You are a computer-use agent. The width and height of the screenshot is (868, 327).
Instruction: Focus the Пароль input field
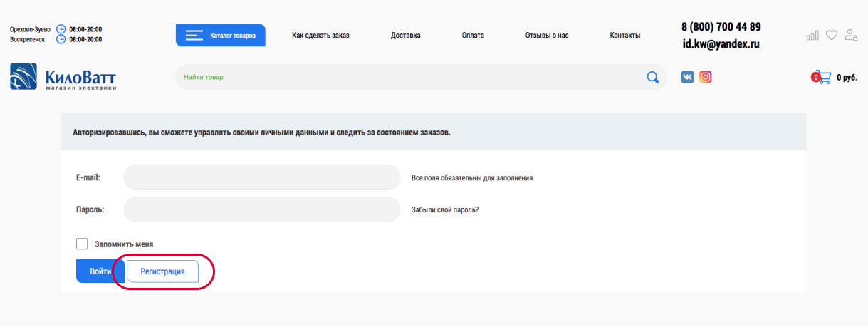pos(262,209)
